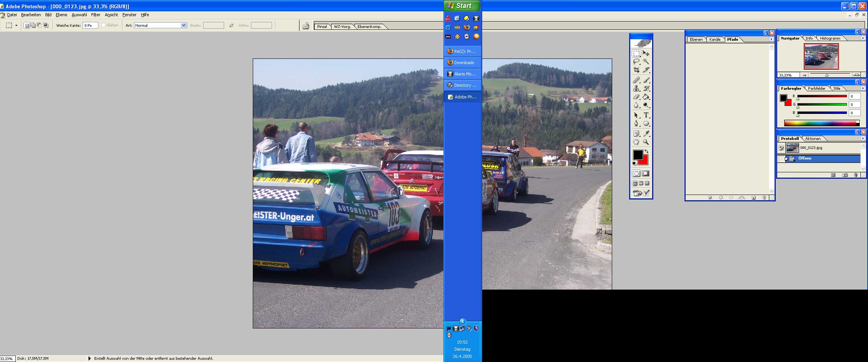
Task: Open the status bar info arrow
Action: point(89,358)
